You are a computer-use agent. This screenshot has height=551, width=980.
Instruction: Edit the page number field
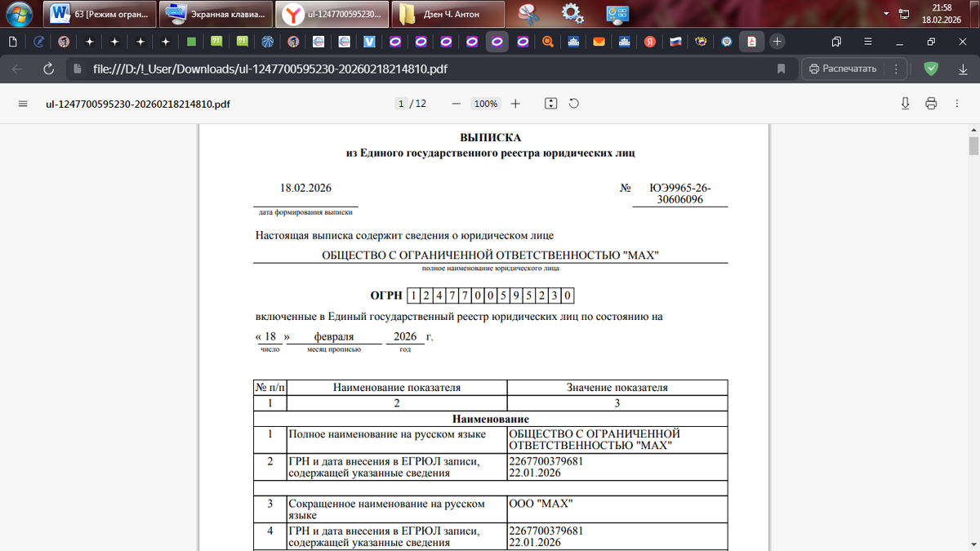coord(400,104)
